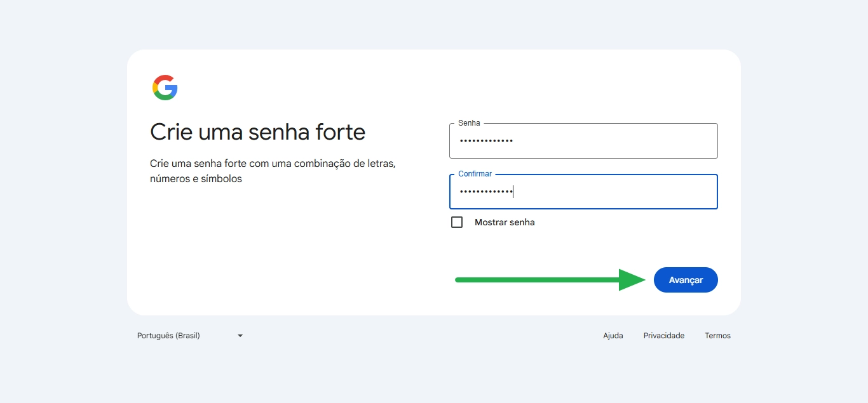The width and height of the screenshot is (868, 403).
Task: Click inside the Confirmar password field
Action: point(583,191)
